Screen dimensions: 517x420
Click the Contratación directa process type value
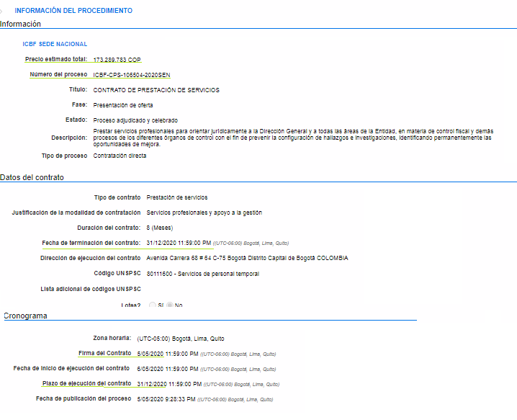tap(120, 156)
